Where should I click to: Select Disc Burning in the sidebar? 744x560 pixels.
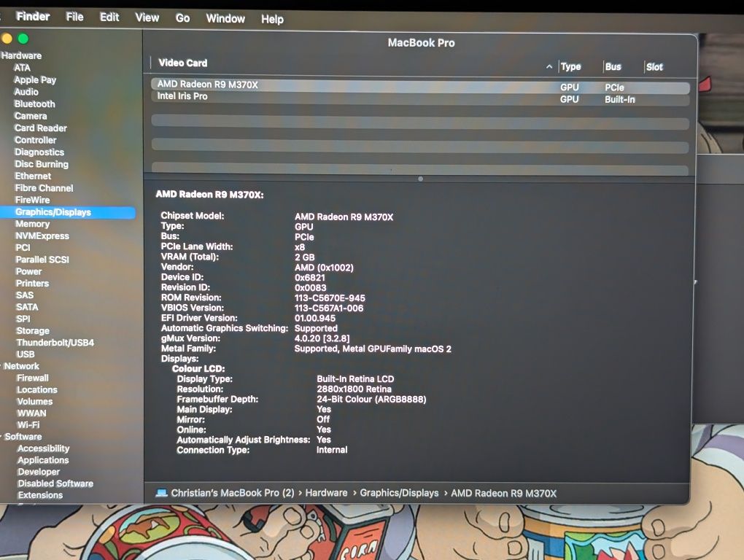tap(42, 164)
